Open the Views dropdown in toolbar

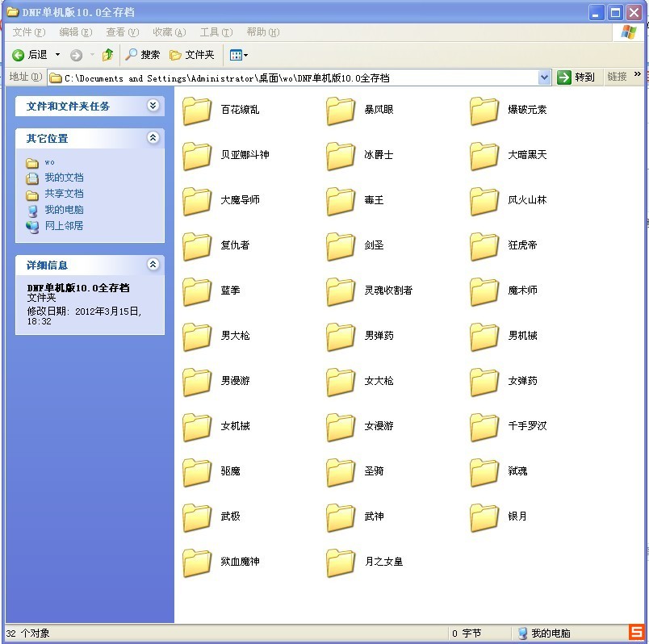click(x=239, y=55)
